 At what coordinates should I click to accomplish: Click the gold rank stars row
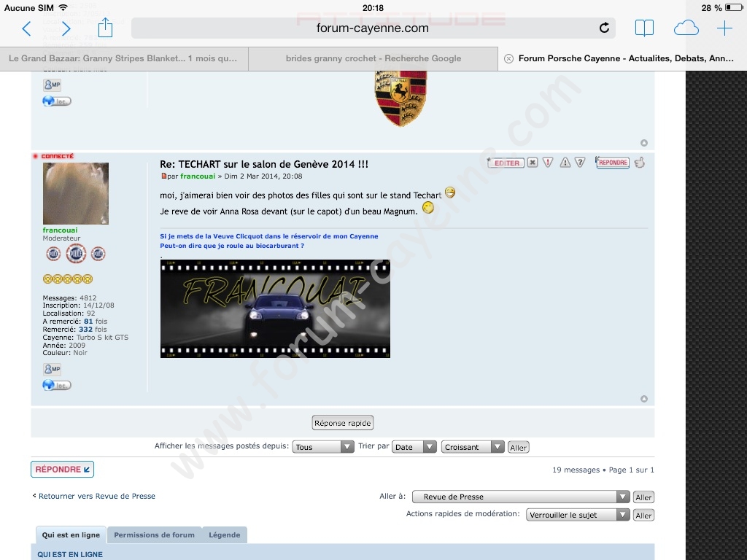click(68, 279)
